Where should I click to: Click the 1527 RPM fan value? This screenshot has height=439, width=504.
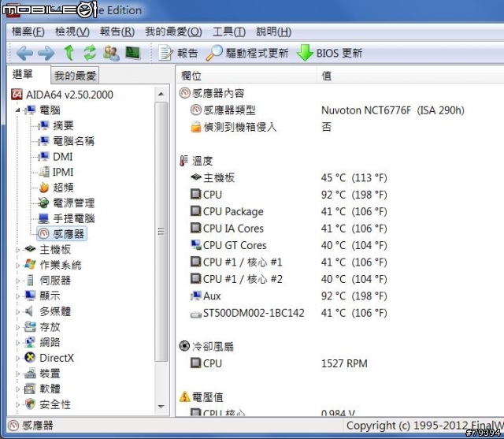[344, 363]
